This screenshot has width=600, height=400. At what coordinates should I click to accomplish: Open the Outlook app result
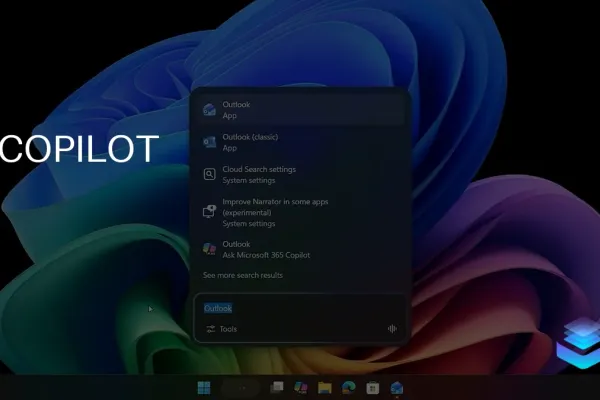[300, 110]
